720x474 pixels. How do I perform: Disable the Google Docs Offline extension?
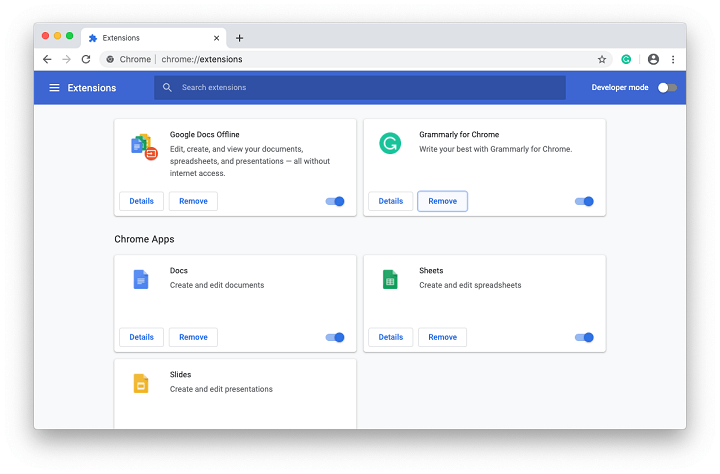[x=335, y=201]
